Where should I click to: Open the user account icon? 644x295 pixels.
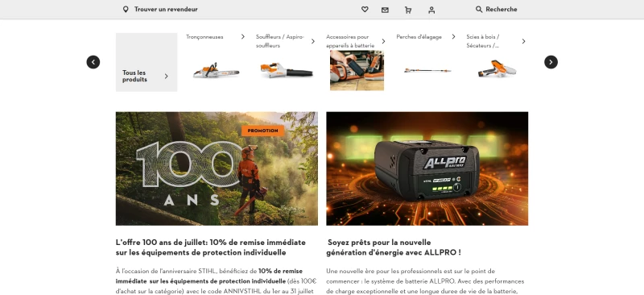431,10
